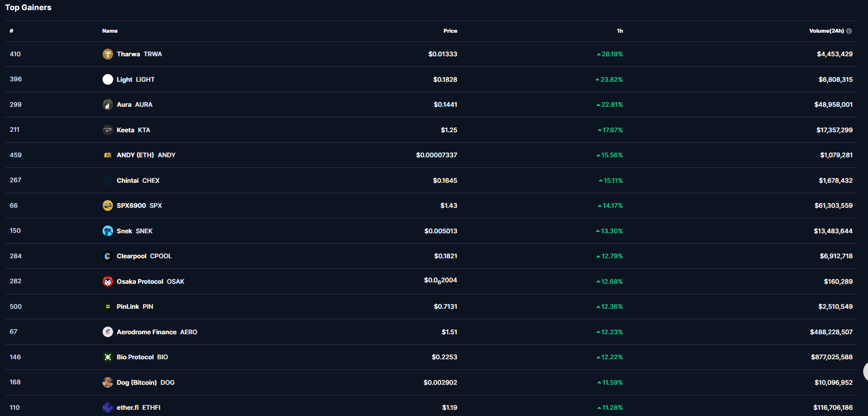Viewport: 868px width, 416px height.
Task: Open the Bio Protocol BIO link
Action: click(142, 357)
